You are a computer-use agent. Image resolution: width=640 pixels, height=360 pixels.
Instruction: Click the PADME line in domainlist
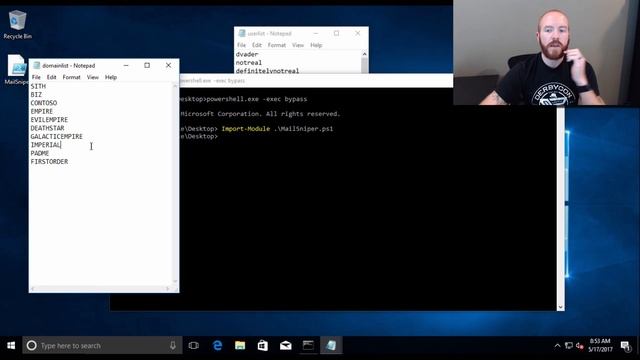click(x=40, y=153)
